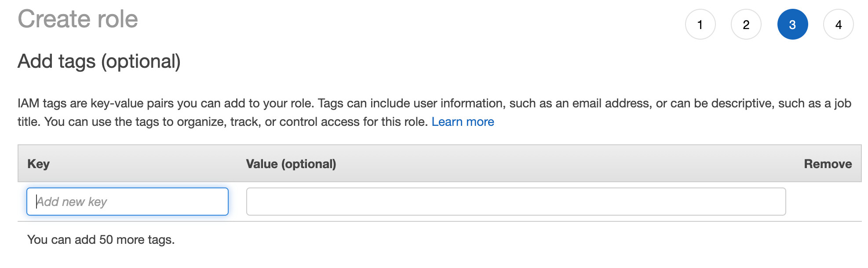Image resolution: width=868 pixels, height=268 pixels.
Task: Click the word 'IAM' in the description
Action: pyautogui.click(x=29, y=103)
